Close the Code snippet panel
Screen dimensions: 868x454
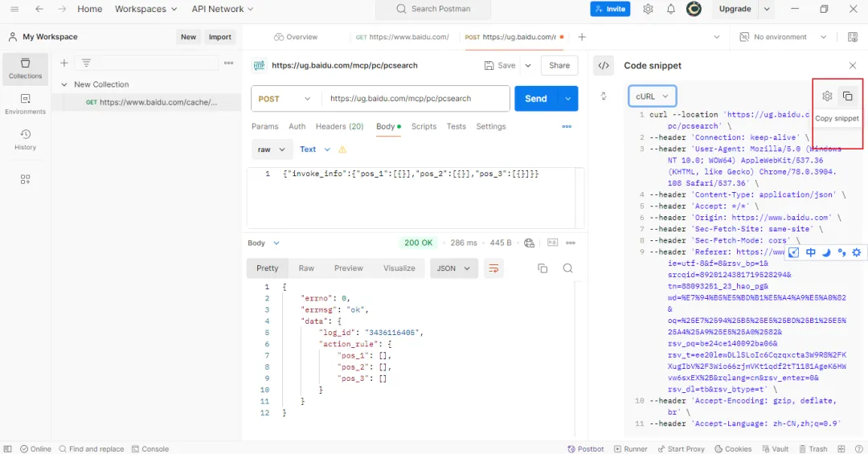coord(853,65)
